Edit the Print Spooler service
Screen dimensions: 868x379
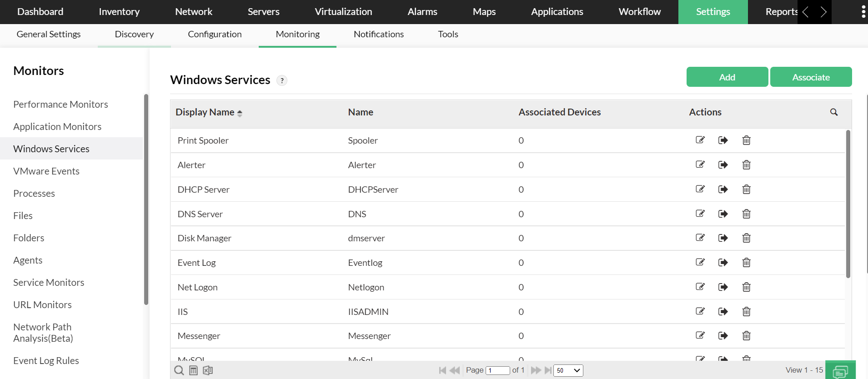(700, 140)
